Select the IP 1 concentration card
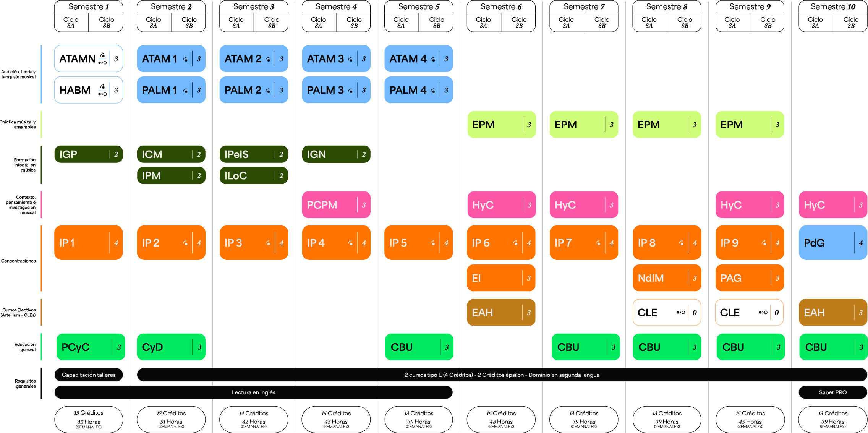 (x=89, y=243)
